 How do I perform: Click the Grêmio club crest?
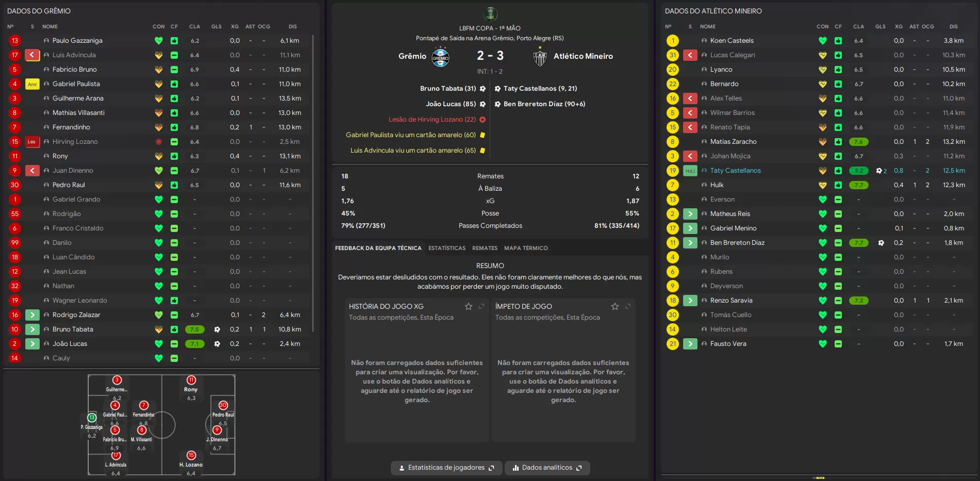point(440,57)
